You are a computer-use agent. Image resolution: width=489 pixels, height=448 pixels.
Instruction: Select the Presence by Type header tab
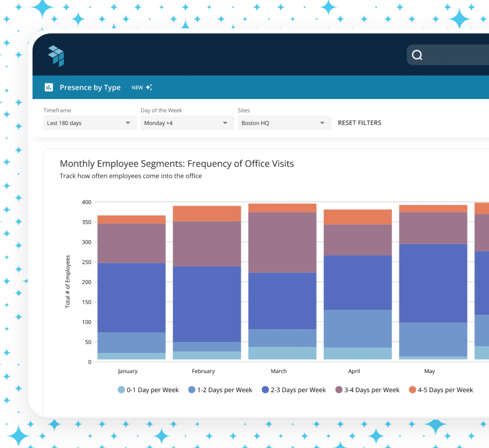90,87
